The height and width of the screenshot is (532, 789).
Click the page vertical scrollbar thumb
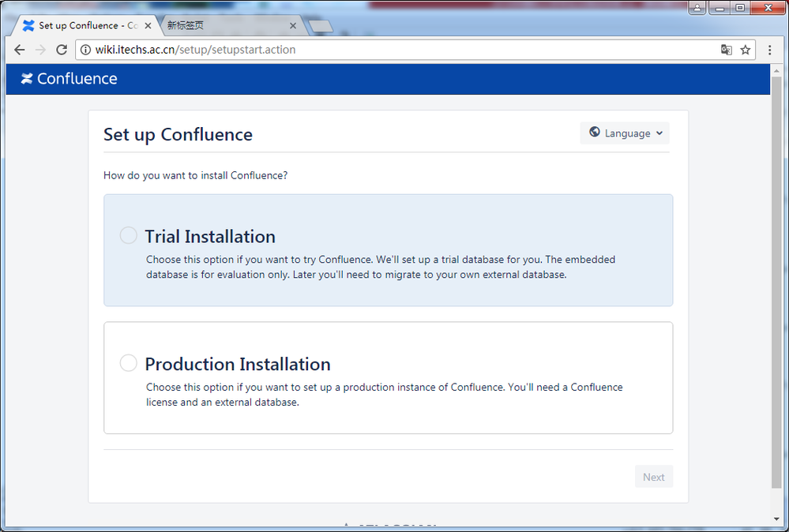point(776,282)
